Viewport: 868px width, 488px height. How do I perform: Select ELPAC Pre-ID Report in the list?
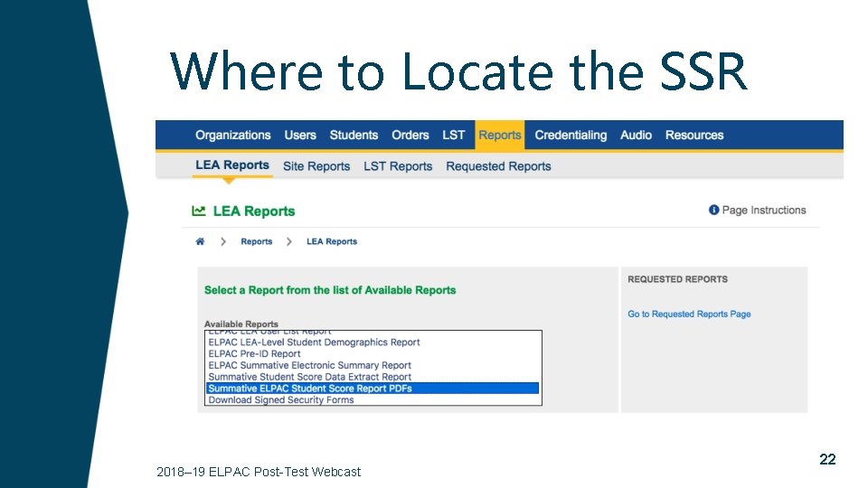[x=373, y=353]
